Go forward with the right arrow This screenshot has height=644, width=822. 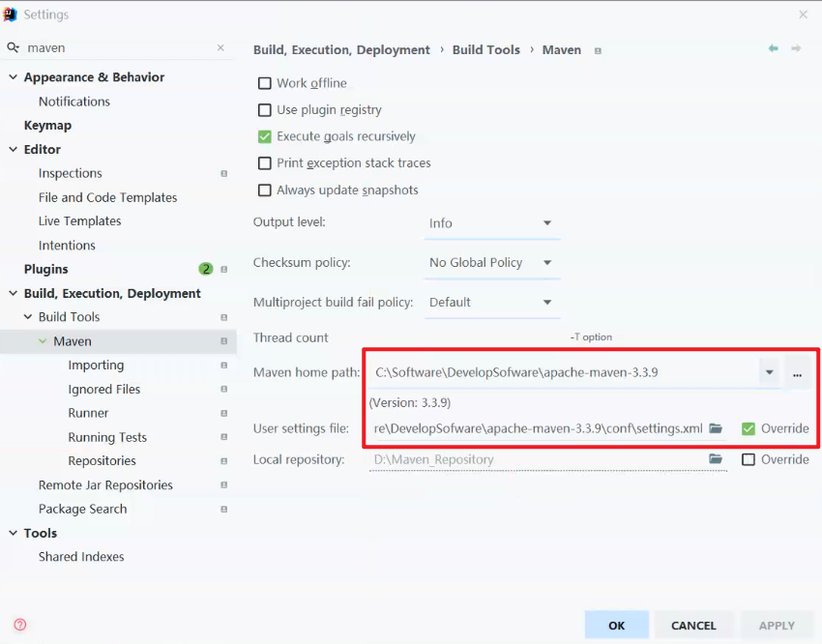click(796, 48)
